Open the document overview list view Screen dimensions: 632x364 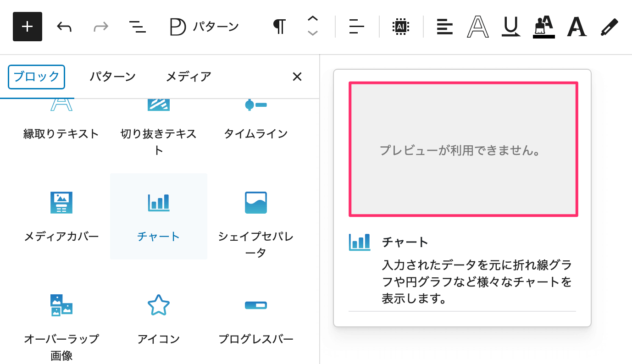point(137,27)
